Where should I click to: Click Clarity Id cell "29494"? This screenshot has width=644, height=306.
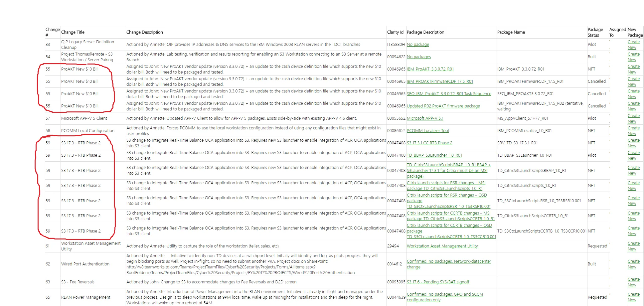pos(393,246)
